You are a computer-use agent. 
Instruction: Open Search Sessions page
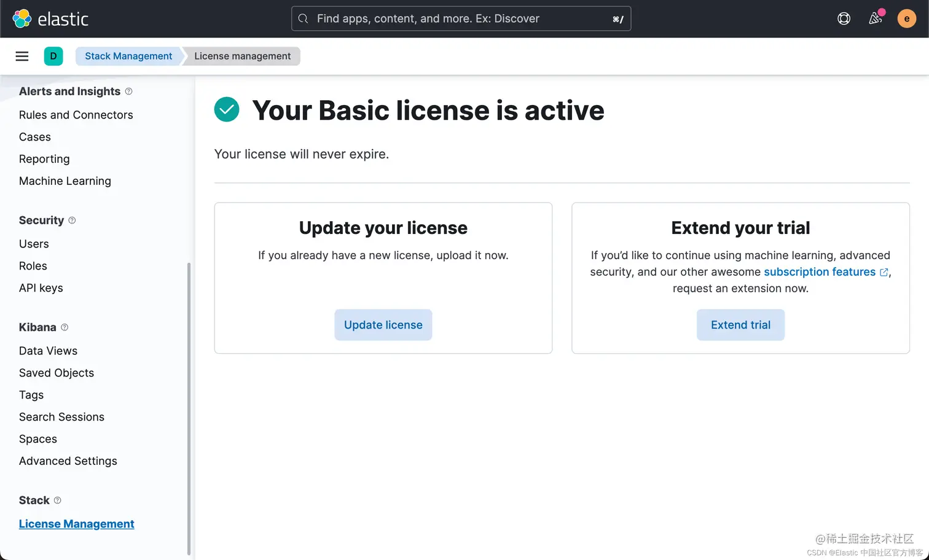point(61,417)
